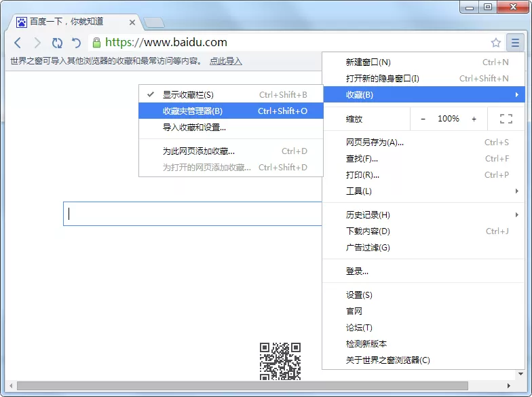Click the forward navigation arrow
532x397 pixels.
pyautogui.click(x=37, y=43)
